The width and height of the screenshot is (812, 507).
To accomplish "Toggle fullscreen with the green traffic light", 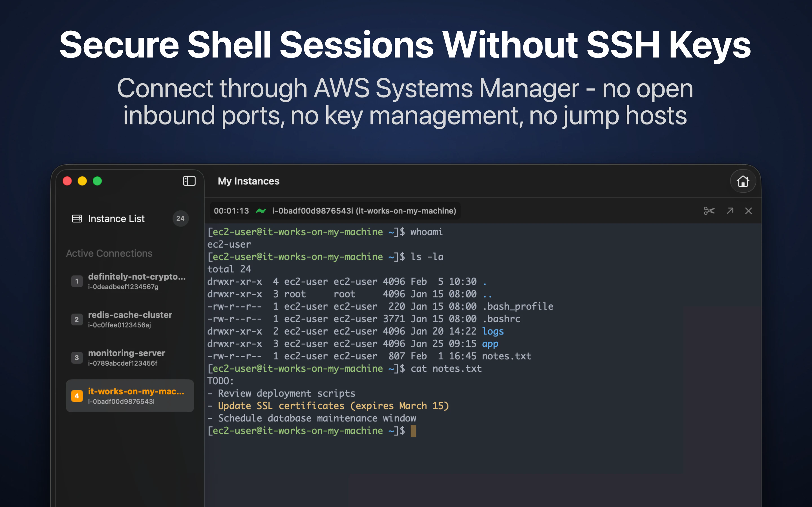I will pos(97,181).
